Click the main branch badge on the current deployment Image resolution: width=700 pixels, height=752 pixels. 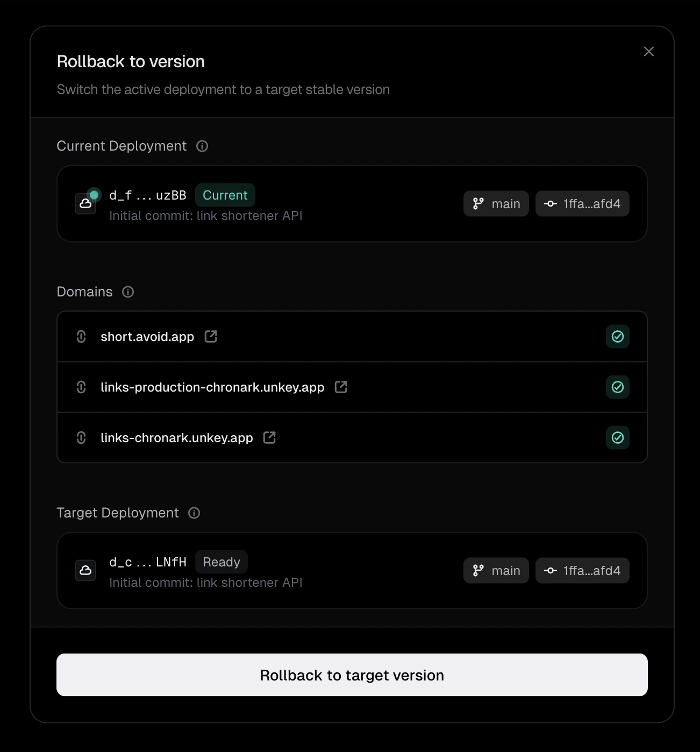click(496, 203)
